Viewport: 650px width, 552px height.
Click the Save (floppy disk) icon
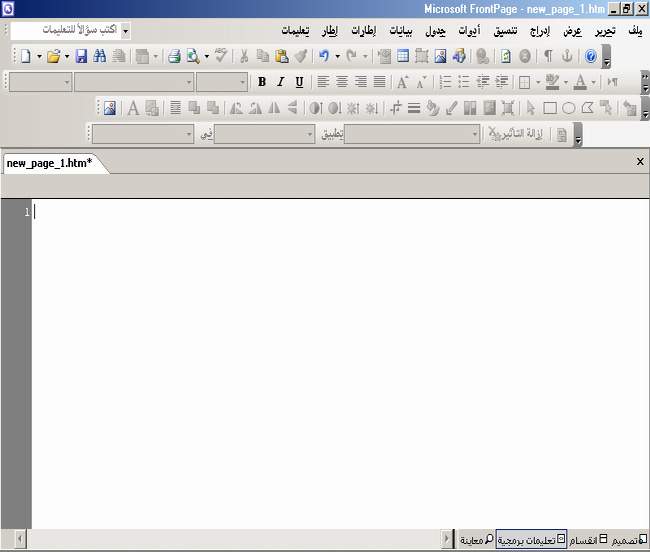coord(82,57)
